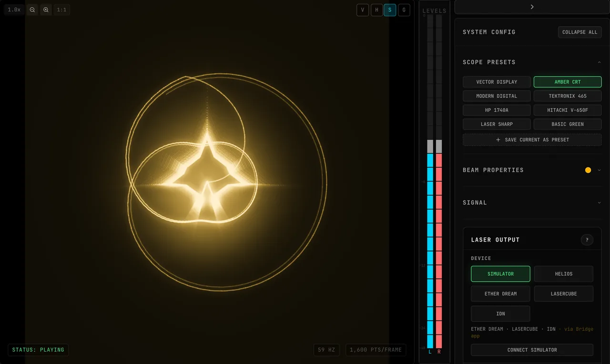Choose the IDN device
Image resolution: width=610 pixels, height=364 pixels.
(500, 314)
